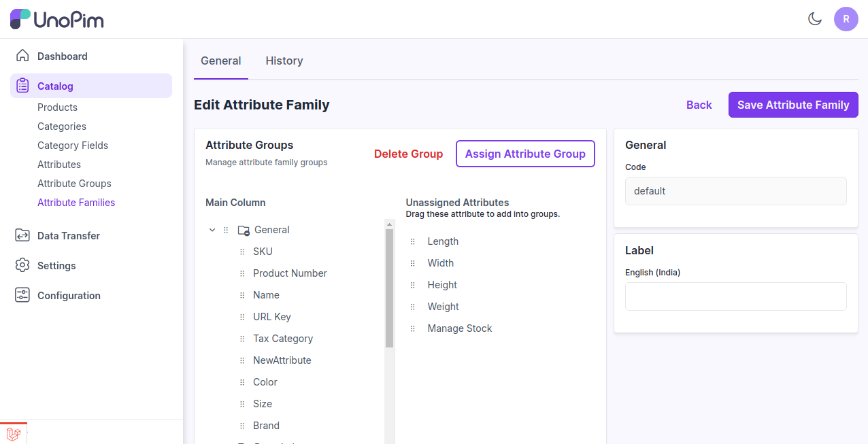Click the English (India) label field
Viewport: 868px width, 444px height.
coord(735,296)
